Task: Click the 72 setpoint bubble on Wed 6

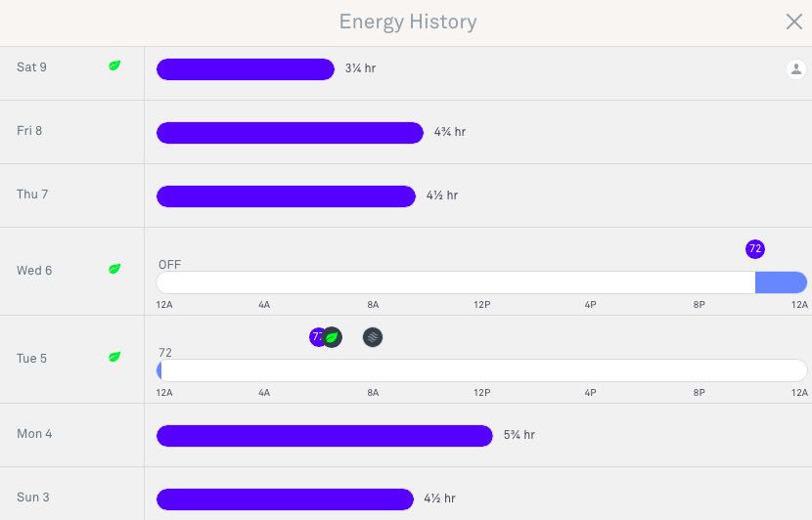Action: tap(755, 249)
